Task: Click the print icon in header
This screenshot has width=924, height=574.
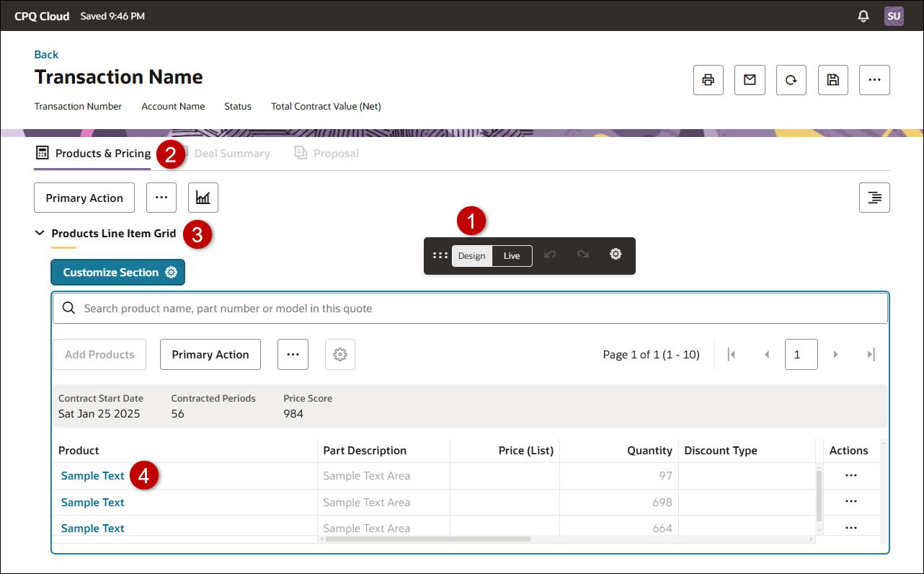Action: click(708, 80)
